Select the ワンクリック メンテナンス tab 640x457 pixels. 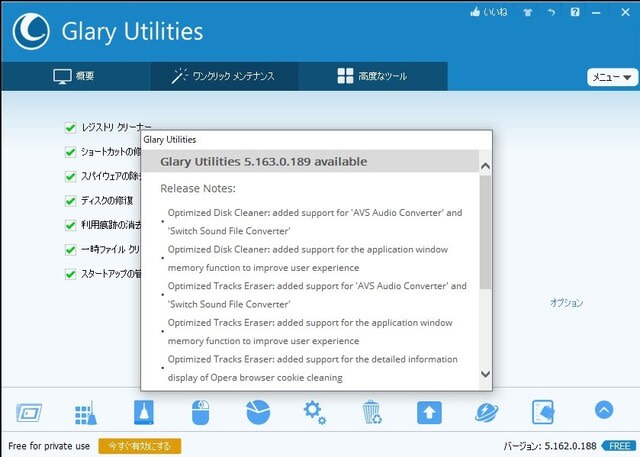click(224, 76)
